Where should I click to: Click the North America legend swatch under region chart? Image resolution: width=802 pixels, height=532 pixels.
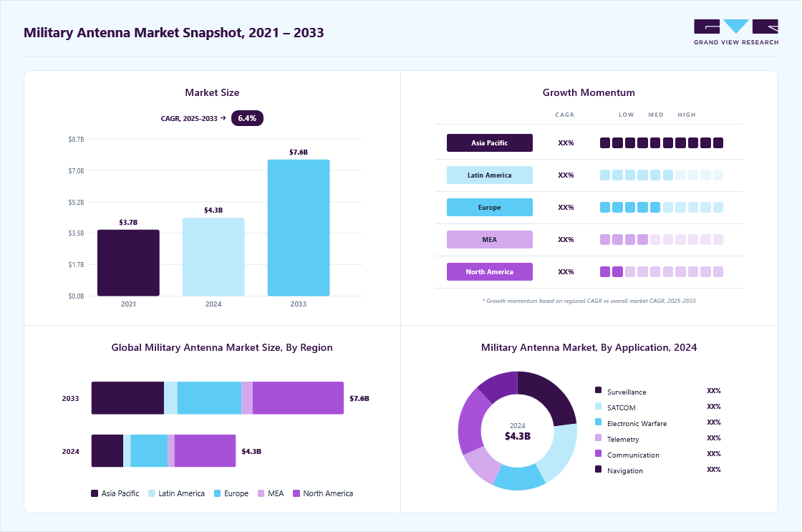(x=296, y=493)
